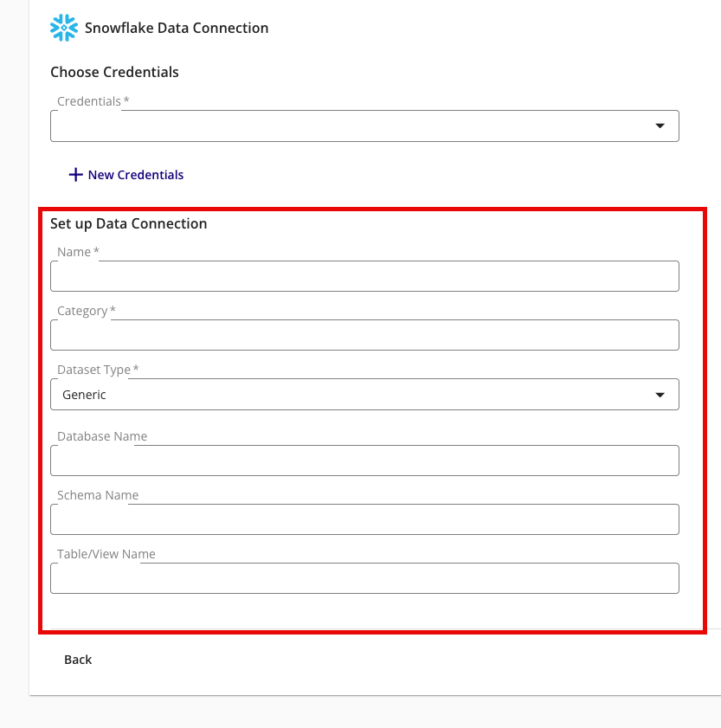Image resolution: width=721 pixels, height=728 pixels.
Task: Click the Choose Credentials heading
Action: (x=114, y=72)
